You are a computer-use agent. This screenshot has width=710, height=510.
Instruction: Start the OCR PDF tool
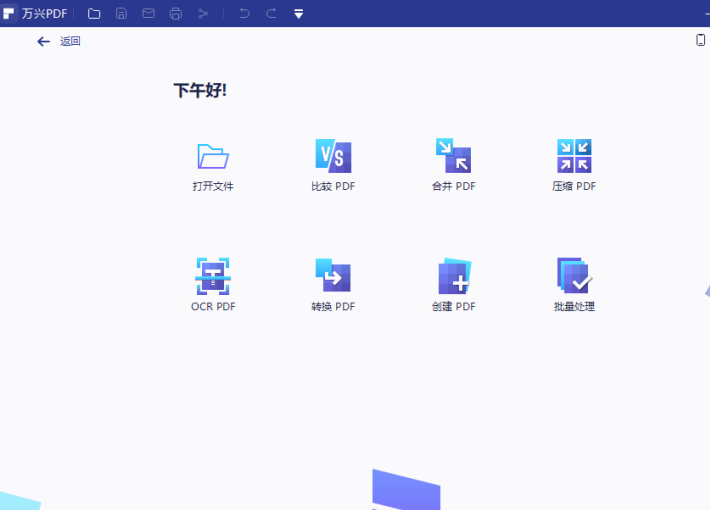tap(213, 276)
